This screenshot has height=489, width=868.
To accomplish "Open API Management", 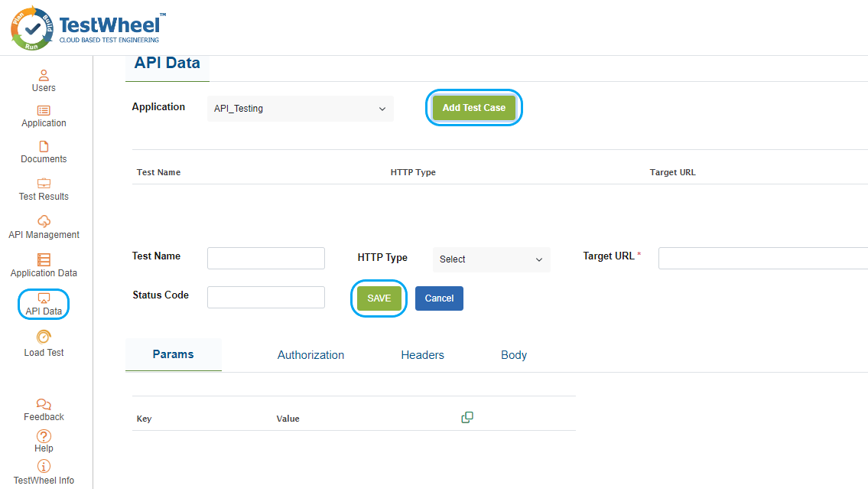I will 44,227.
